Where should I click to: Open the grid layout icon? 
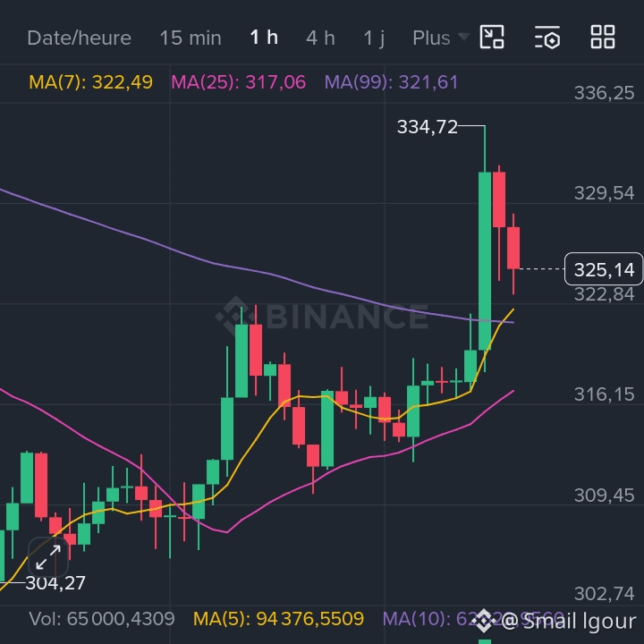(x=603, y=37)
